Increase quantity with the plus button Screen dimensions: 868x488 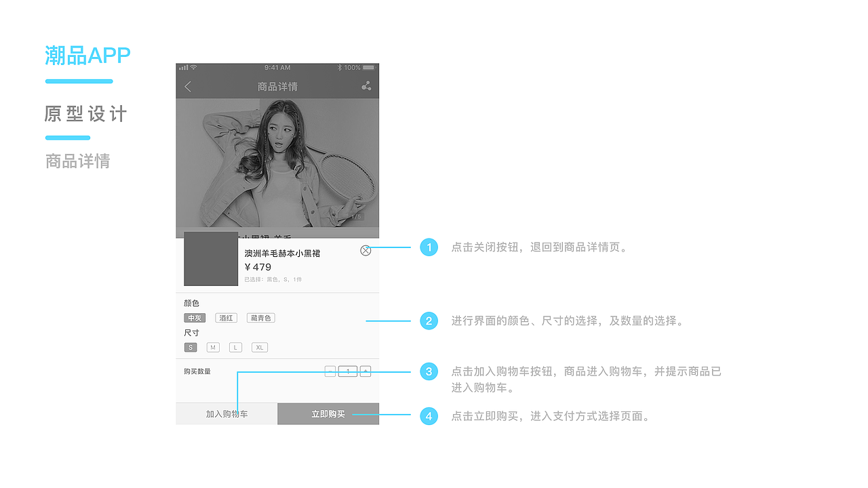tap(366, 371)
